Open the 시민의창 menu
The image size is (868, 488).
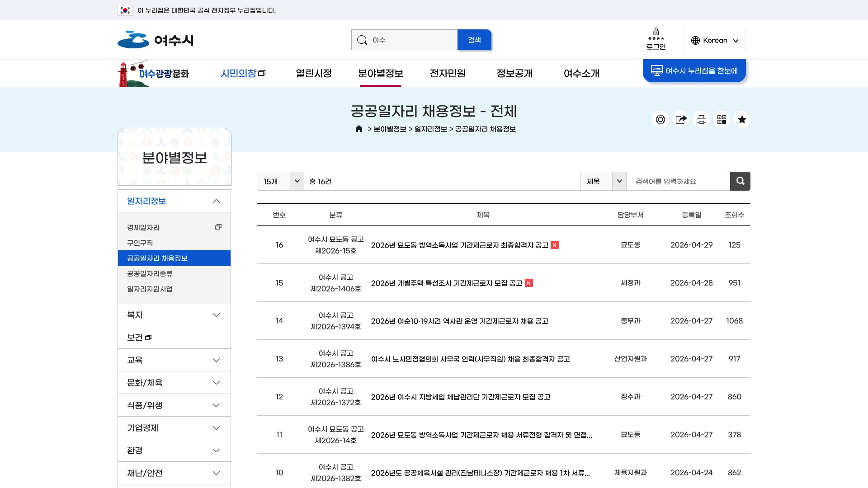click(x=243, y=73)
